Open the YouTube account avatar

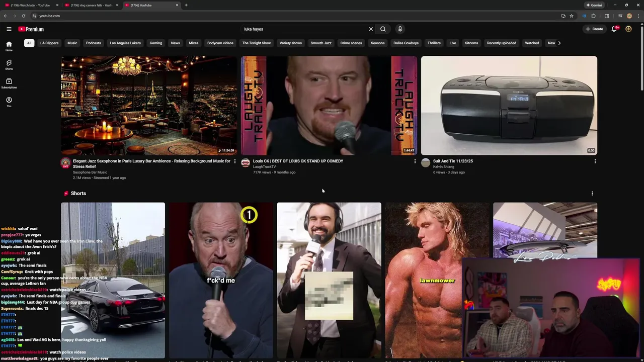[x=628, y=29]
